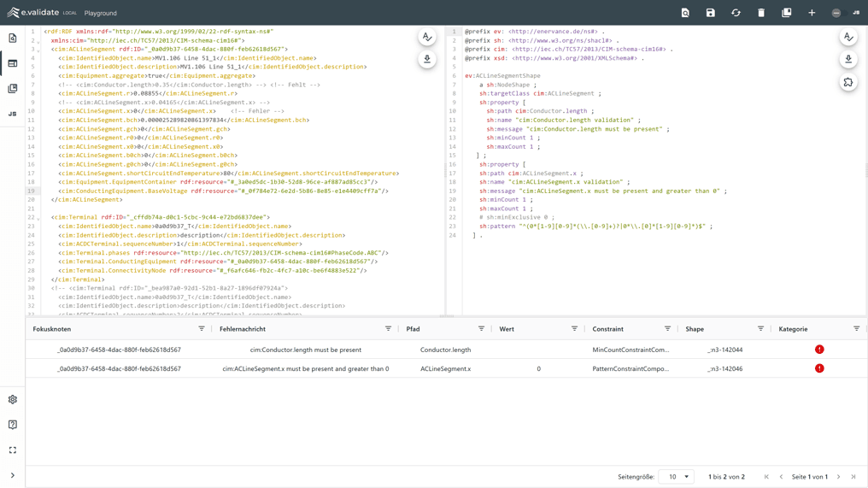868x488 pixels.
Task: Sort by the Kategorie column header
Action: 793,329
